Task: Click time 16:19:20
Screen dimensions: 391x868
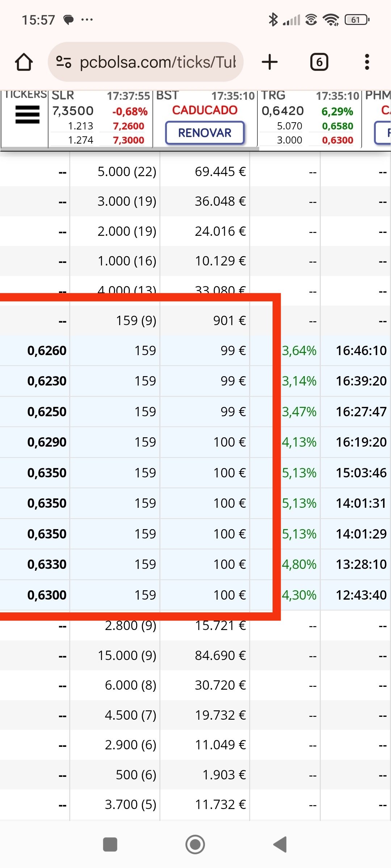Action: pyautogui.click(x=361, y=442)
